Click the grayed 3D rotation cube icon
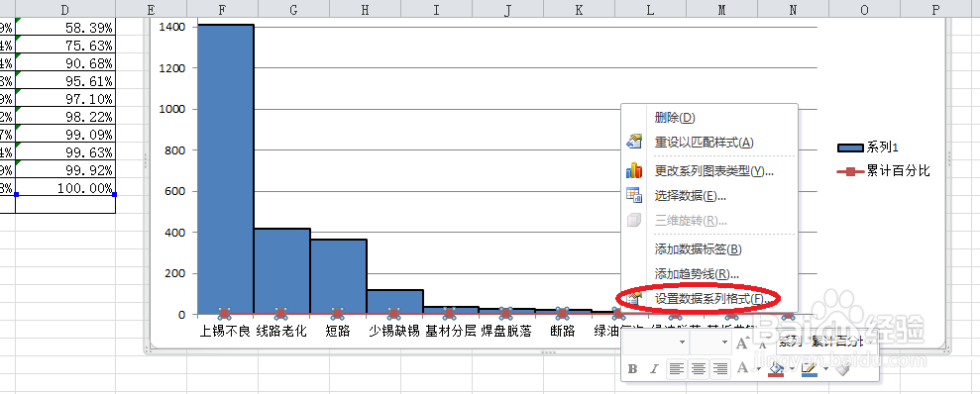The height and width of the screenshot is (394, 980). 634,221
